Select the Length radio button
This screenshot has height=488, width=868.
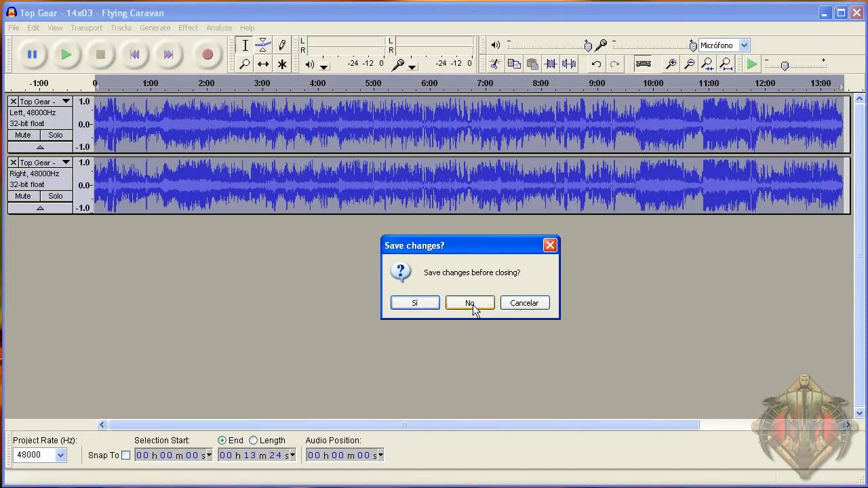[253, 441]
